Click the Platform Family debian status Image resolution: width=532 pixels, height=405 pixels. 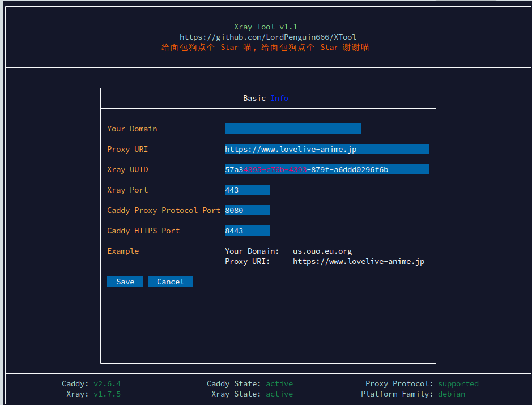[451, 394]
